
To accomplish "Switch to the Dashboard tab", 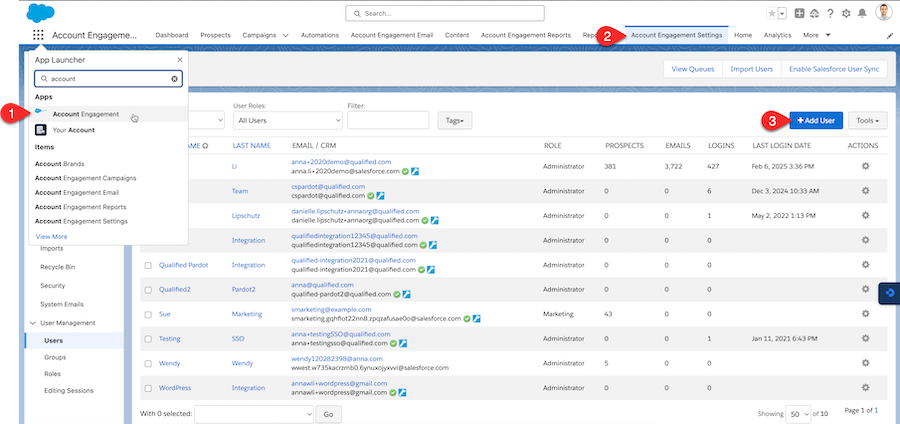I will 172,35.
